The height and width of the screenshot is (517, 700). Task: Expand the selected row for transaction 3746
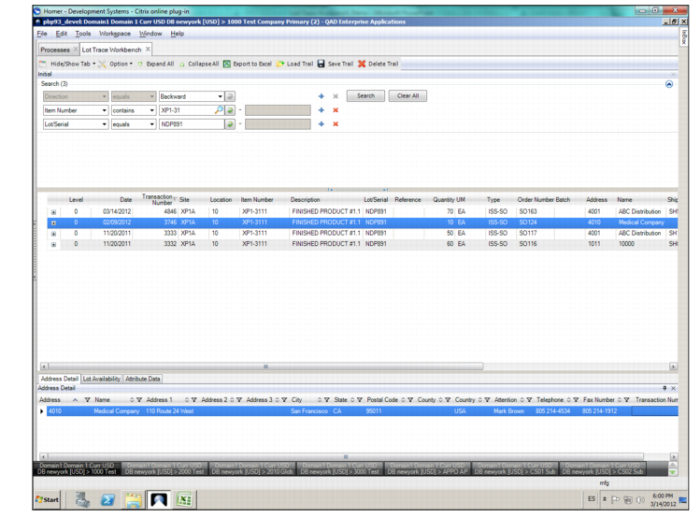click(54, 223)
